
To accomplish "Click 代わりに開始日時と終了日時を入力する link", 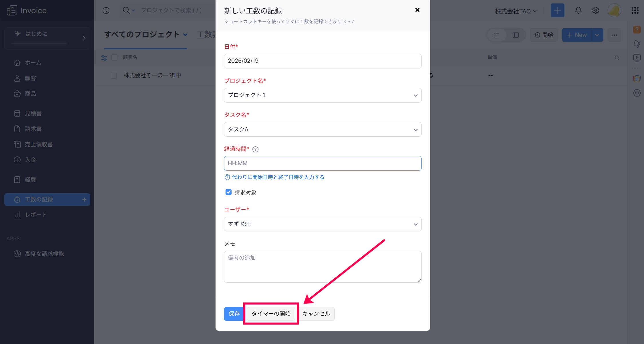I will click(x=278, y=177).
